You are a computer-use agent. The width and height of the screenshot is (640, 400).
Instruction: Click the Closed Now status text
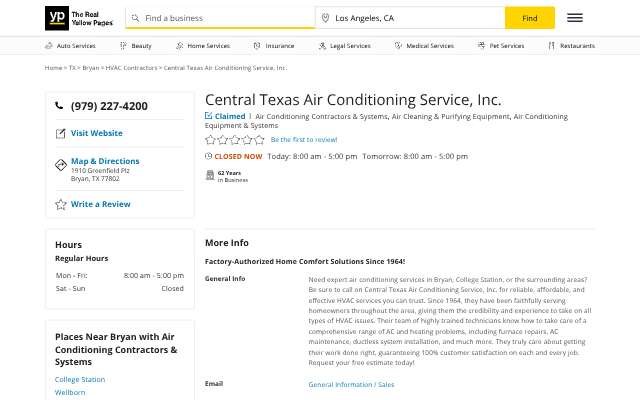(238, 156)
